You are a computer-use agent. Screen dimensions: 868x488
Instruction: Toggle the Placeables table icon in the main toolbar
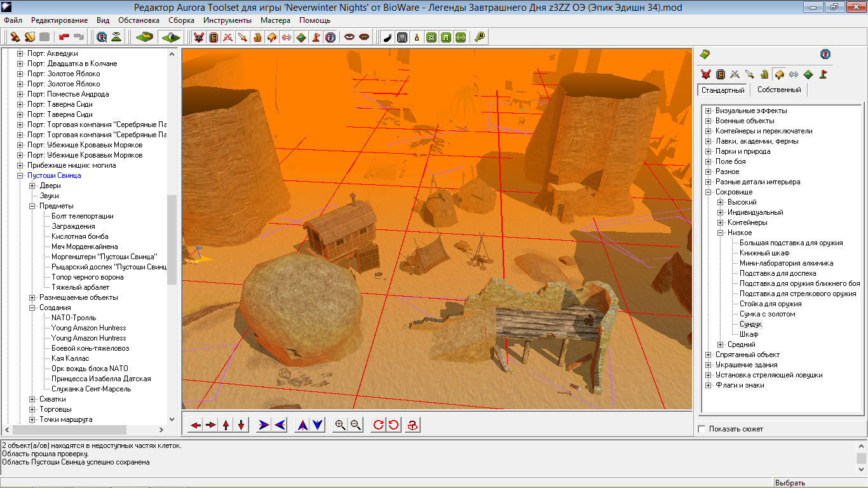(x=272, y=37)
